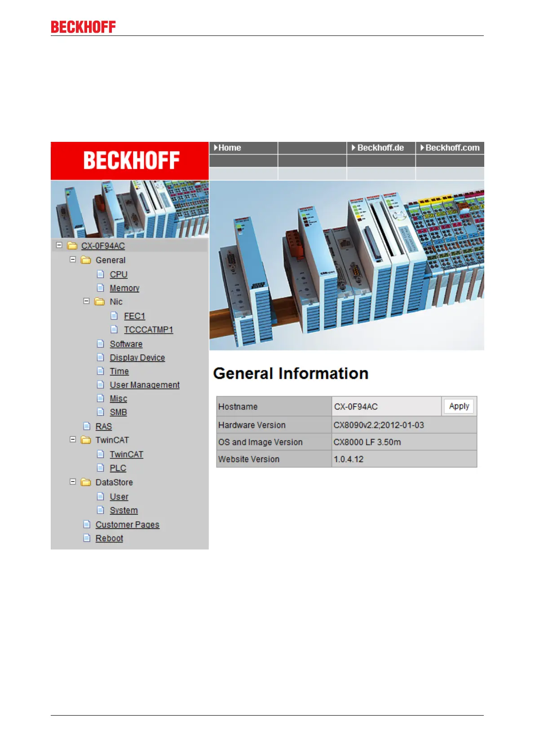The width and height of the screenshot is (535, 756).
Task: Open the DataStore System link
Action: pos(124,510)
